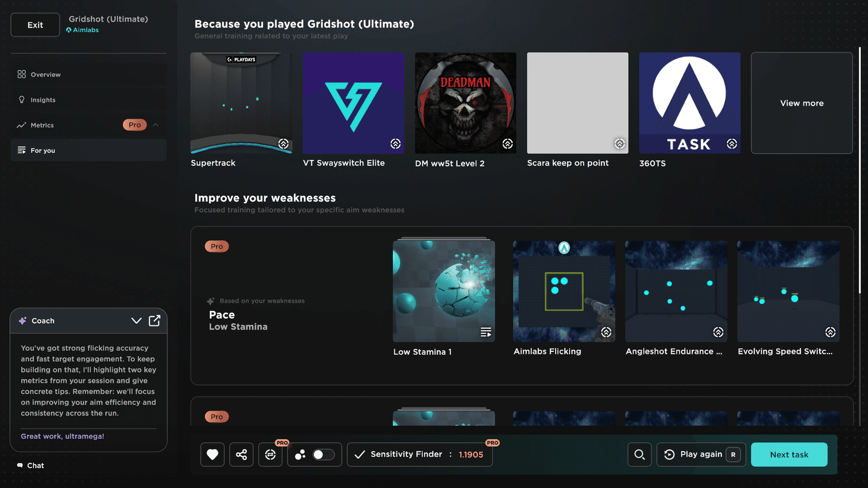Click the page vertical scrollbar
Viewport: 868px width, 488px height.
pos(860,171)
